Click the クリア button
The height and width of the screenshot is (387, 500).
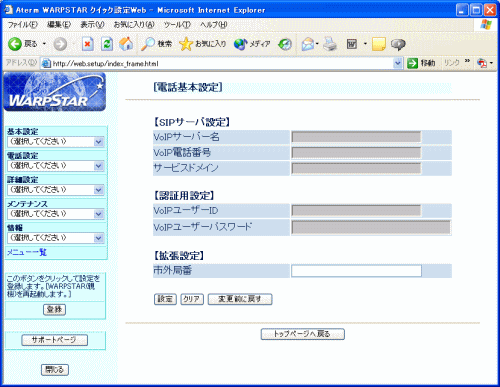pyautogui.click(x=192, y=299)
